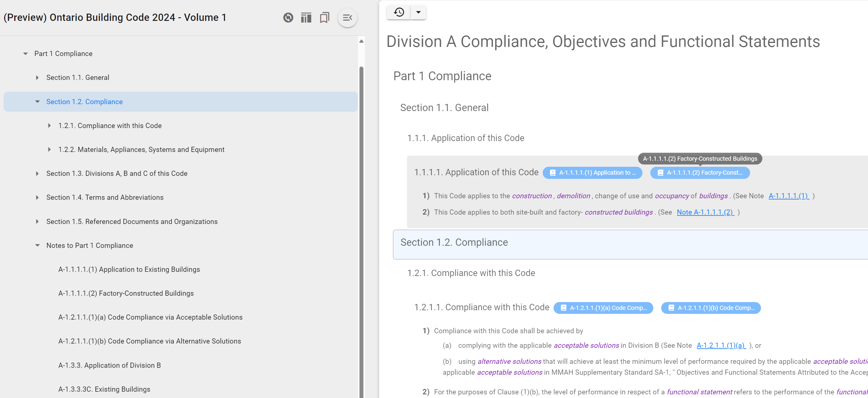Open the dropdown arrow next to history button

[418, 12]
